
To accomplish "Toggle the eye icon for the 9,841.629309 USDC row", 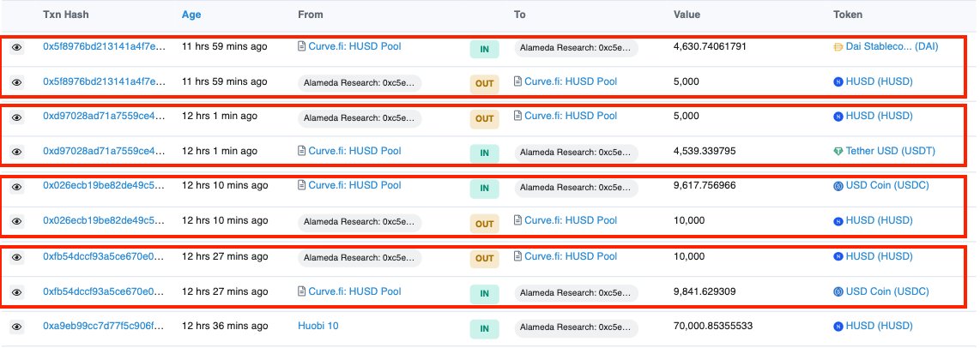I will pos(17,292).
